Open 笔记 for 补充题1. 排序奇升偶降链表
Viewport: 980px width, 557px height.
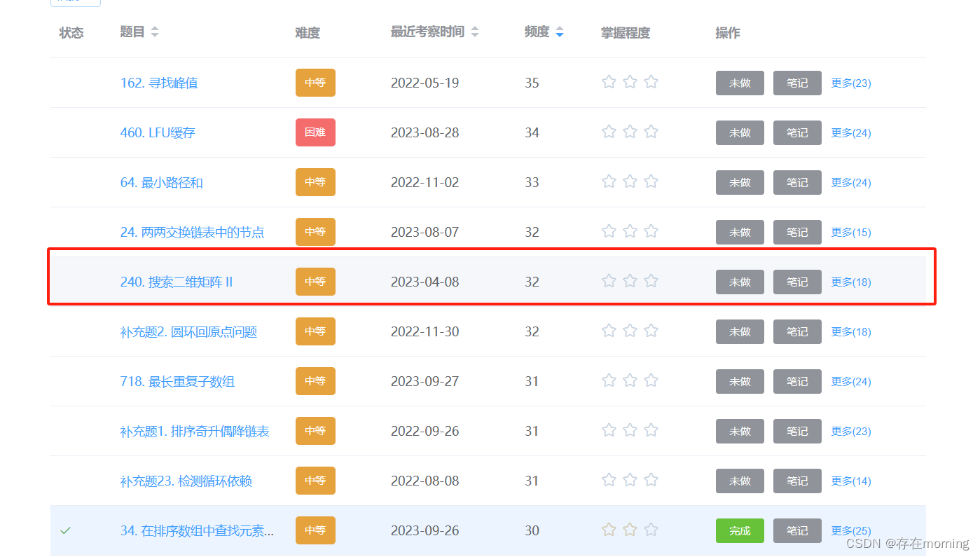point(797,431)
